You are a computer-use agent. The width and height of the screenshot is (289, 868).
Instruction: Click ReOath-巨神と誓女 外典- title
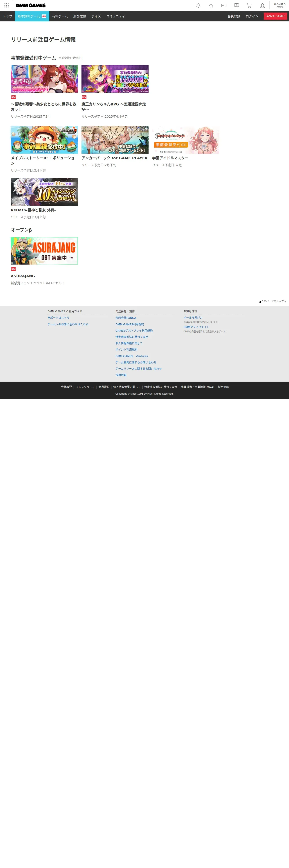33,210
